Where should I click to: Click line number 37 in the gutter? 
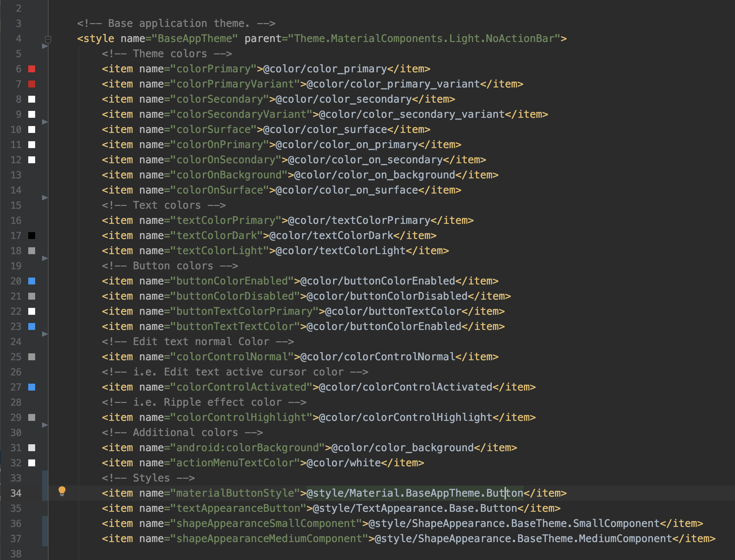pyautogui.click(x=16, y=539)
